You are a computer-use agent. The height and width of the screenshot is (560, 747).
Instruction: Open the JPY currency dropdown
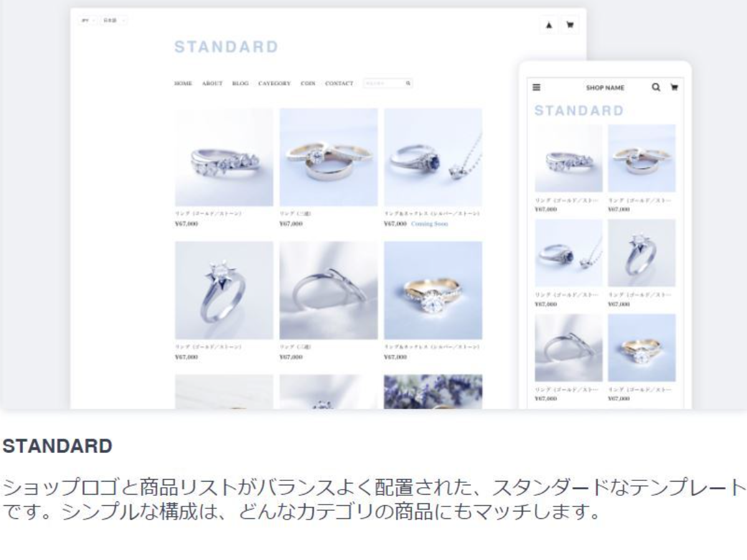87,21
